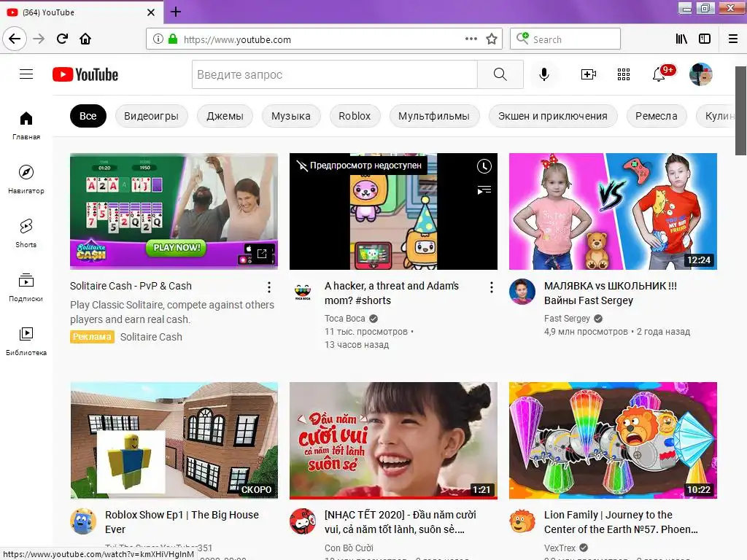Select the Джемы filter chip

(225, 116)
